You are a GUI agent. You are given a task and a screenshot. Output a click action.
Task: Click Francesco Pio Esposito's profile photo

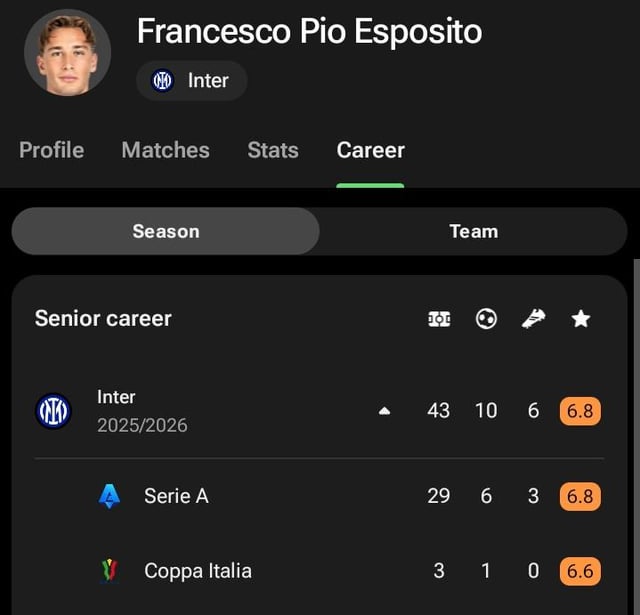click(x=67, y=52)
